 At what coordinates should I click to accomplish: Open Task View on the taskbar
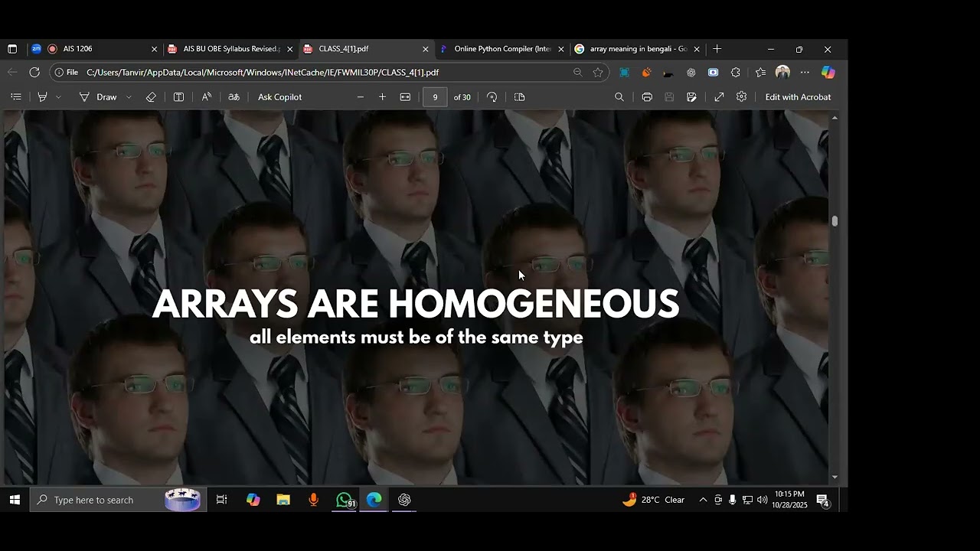pyautogui.click(x=221, y=500)
